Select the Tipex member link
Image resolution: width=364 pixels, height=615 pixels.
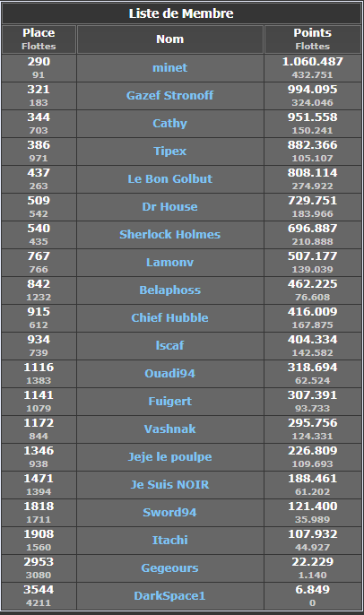pyautogui.click(x=169, y=152)
